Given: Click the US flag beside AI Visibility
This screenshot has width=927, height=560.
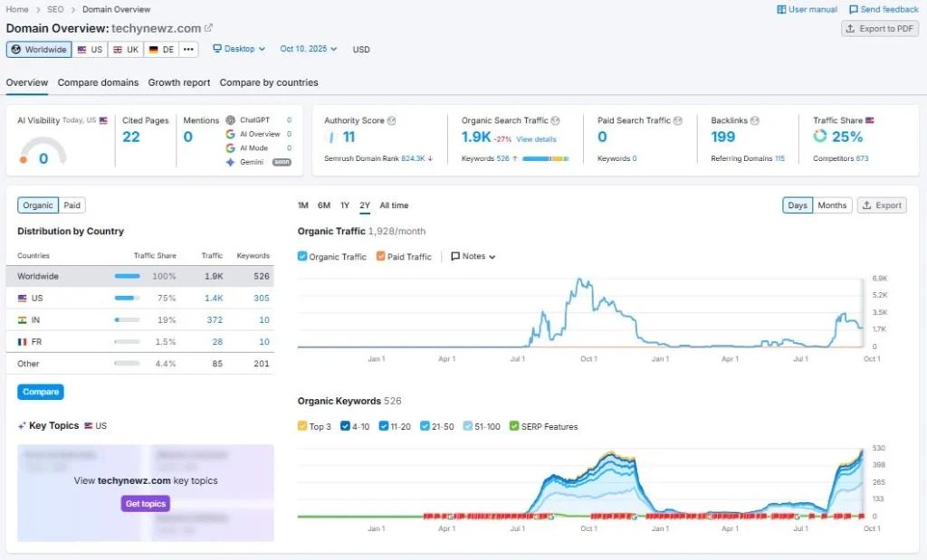Looking at the screenshot, I should (103, 120).
